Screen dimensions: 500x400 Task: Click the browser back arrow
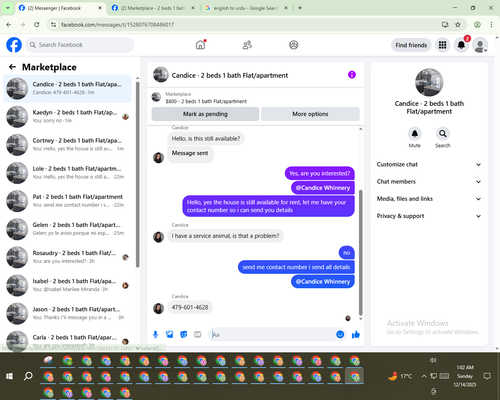point(9,25)
